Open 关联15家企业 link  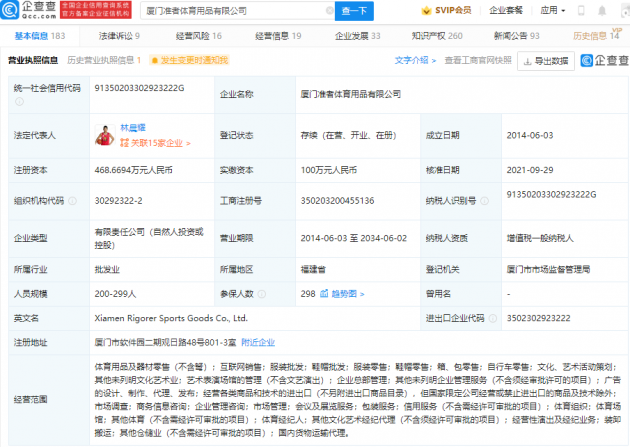155,143
